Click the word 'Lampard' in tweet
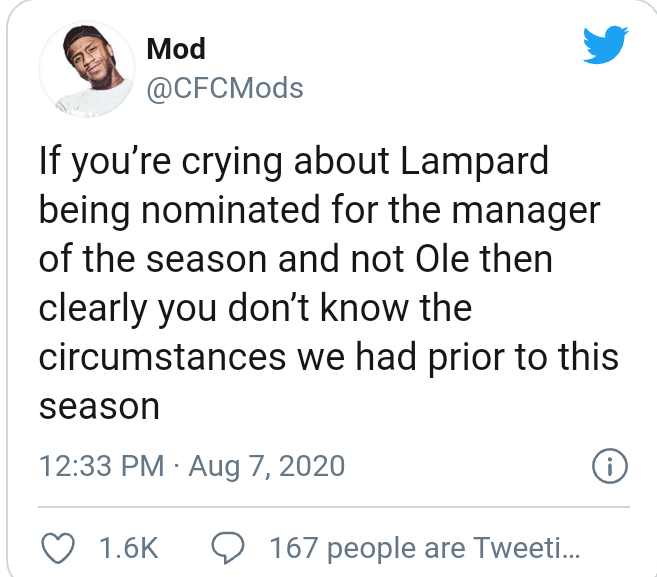Screen dimensions: 657x577 (474, 161)
